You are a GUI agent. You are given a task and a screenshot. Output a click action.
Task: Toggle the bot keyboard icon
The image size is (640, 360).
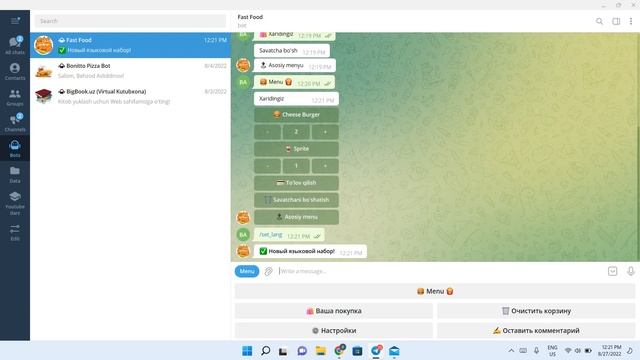[612, 271]
